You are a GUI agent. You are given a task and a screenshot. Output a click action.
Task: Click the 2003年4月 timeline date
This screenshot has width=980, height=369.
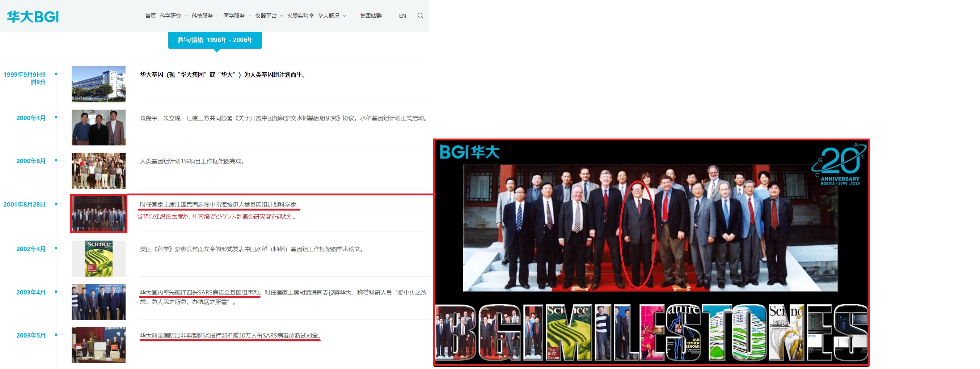[31, 292]
